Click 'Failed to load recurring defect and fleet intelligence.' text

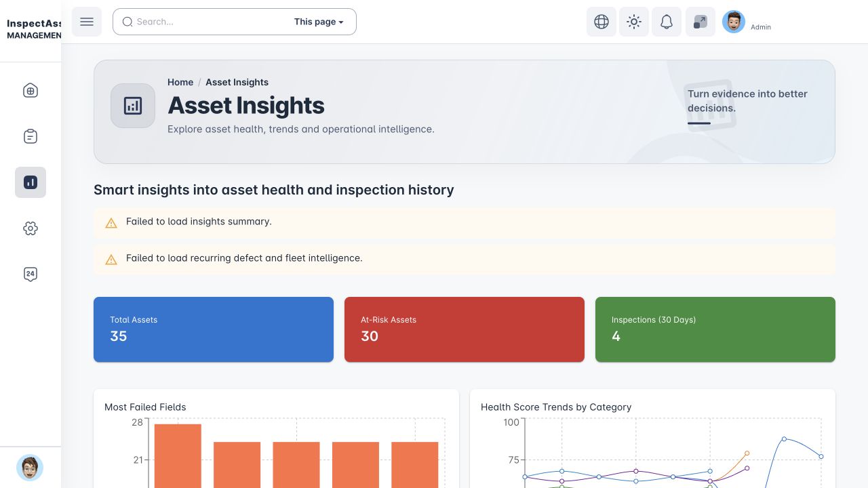point(244,258)
